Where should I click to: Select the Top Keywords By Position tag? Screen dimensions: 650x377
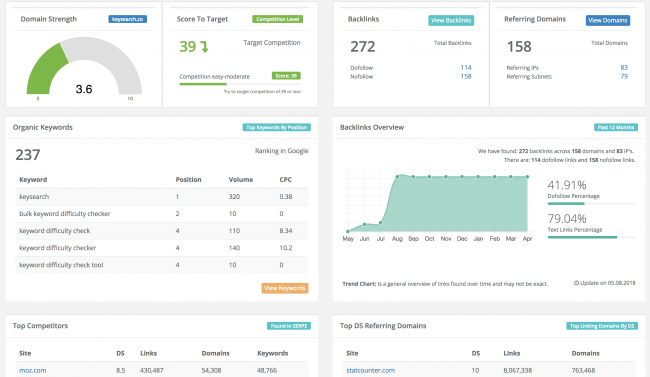[276, 127]
